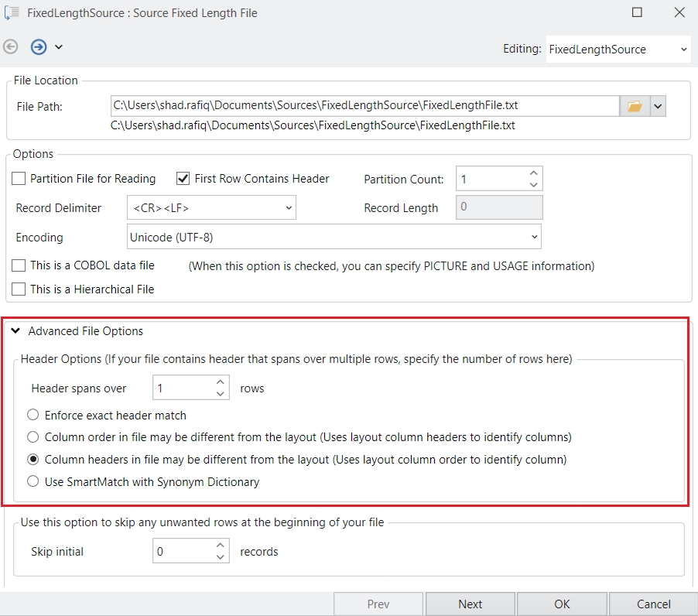Image resolution: width=698 pixels, height=616 pixels.
Task: Tick This is a Hierarchical File checkbox
Action: coord(19,289)
